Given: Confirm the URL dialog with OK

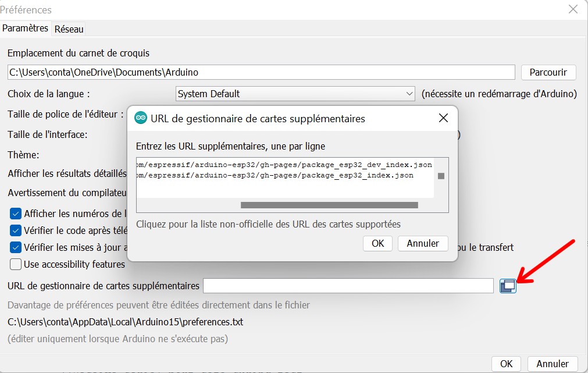Looking at the screenshot, I should (377, 244).
